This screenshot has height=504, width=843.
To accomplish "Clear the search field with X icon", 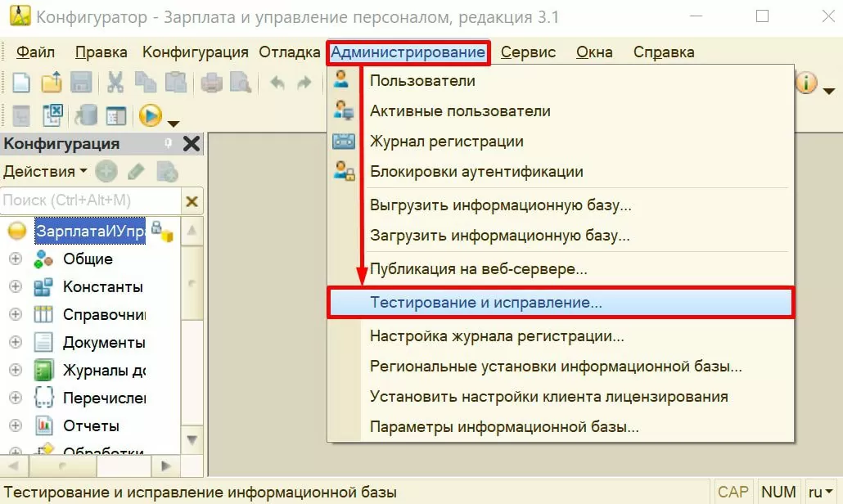I will click(x=192, y=200).
